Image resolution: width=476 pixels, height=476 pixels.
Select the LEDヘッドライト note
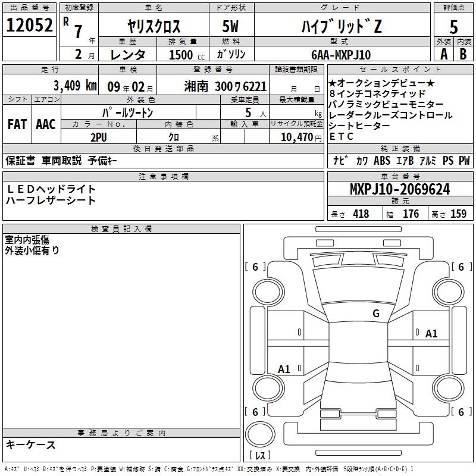[51, 189]
